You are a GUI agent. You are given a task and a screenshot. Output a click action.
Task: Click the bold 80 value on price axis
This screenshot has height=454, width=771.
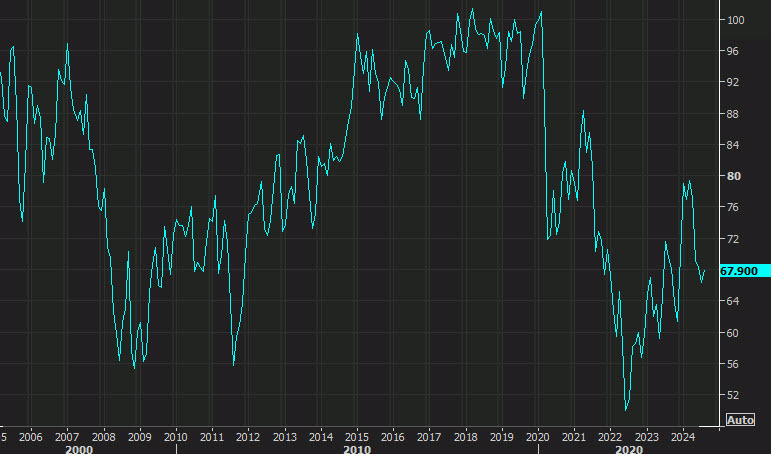733,176
